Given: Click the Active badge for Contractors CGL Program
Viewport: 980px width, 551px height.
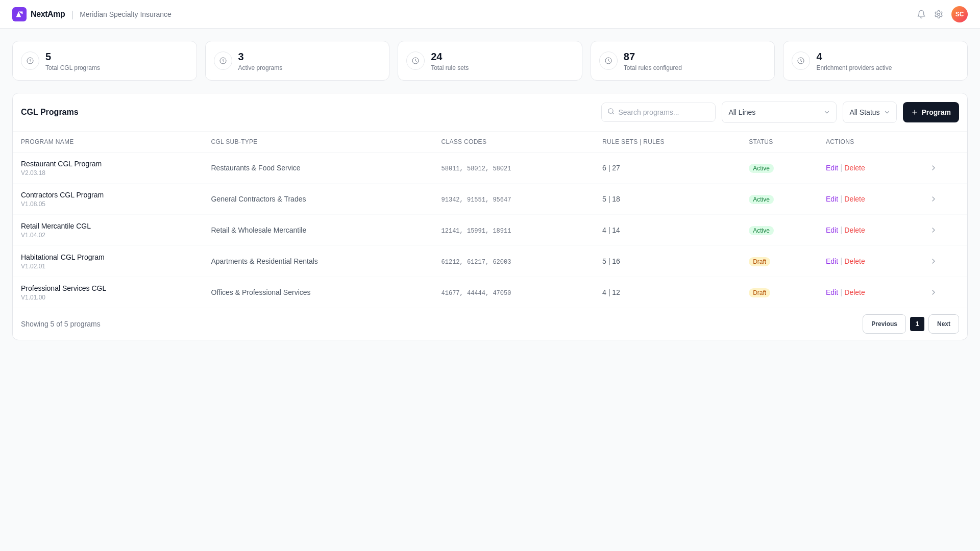Looking at the screenshot, I should click(761, 199).
